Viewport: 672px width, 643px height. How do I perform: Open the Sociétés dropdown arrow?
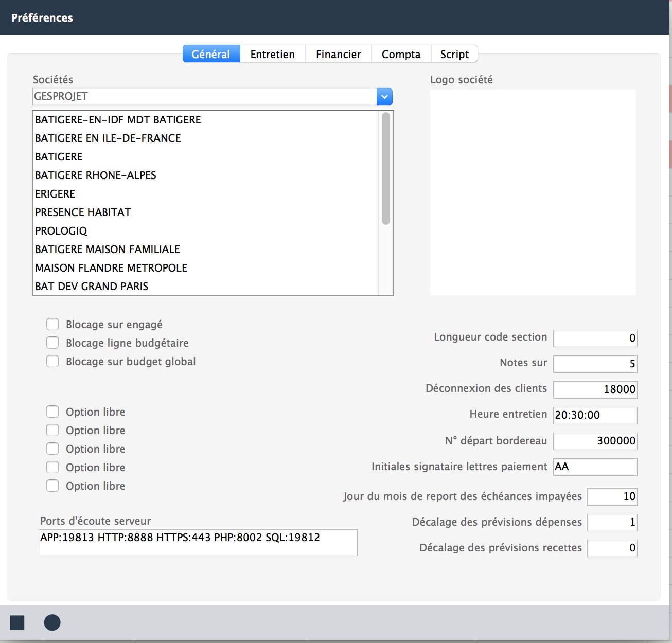pyautogui.click(x=384, y=97)
